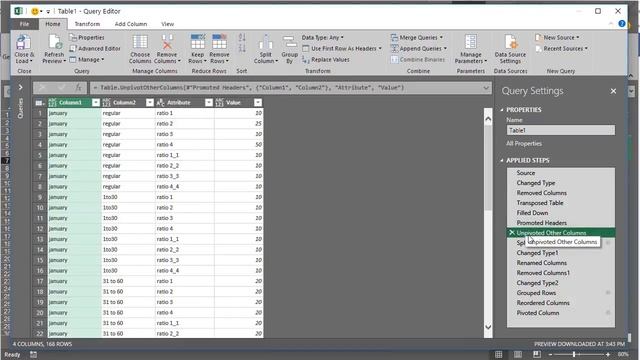
Task: Click the grid scrollbar up arrow
Action: tap(488, 119)
